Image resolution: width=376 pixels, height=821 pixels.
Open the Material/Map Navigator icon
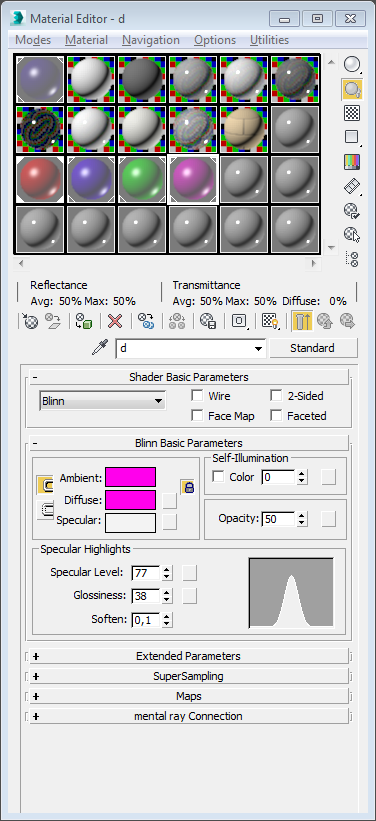tap(352, 258)
